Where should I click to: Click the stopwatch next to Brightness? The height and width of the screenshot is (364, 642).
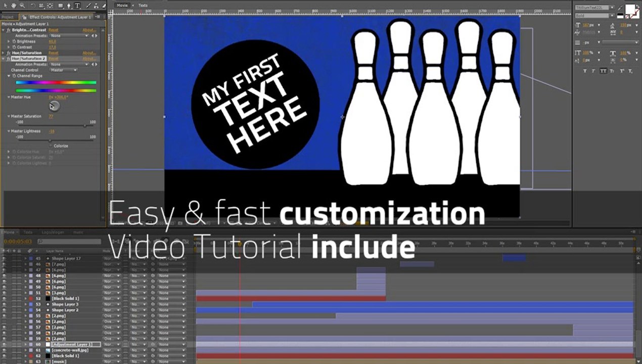click(x=14, y=41)
